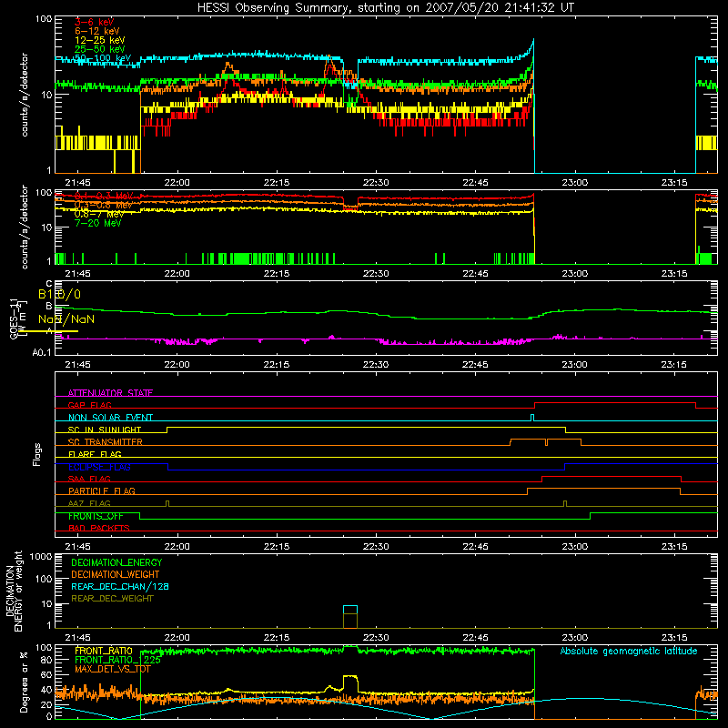Image resolution: width=728 pixels, height=728 pixels.
Task: Click the 1000 axis value on decimation panel
Action: pyautogui.click(x=40, y=556)
